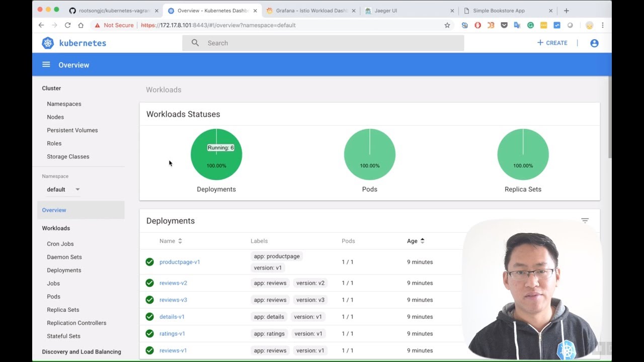Open Daemon Sets in the sidebar
This screenshot has height=362, width=644.
tap(64, 257)
